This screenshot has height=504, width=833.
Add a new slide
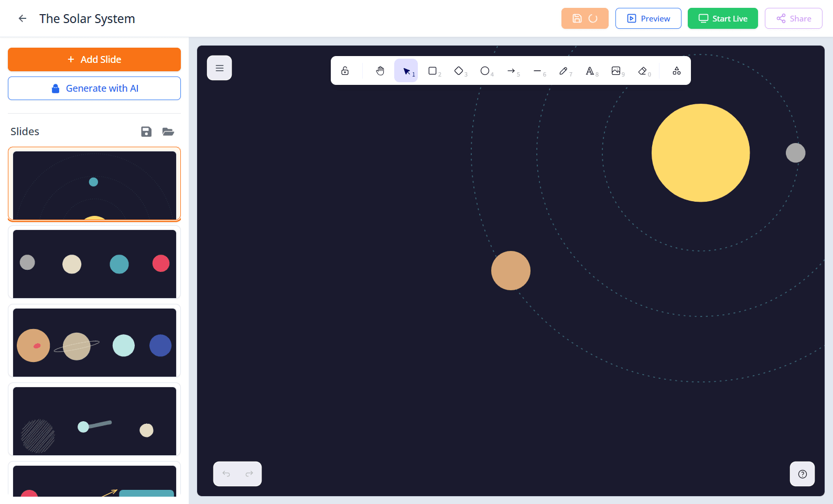pos(94,59)
